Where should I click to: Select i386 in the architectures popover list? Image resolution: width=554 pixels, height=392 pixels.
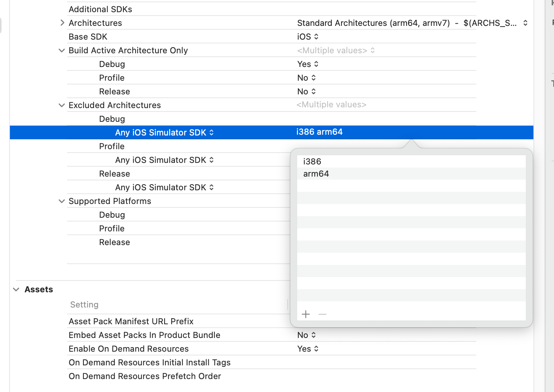pos(312,161)
